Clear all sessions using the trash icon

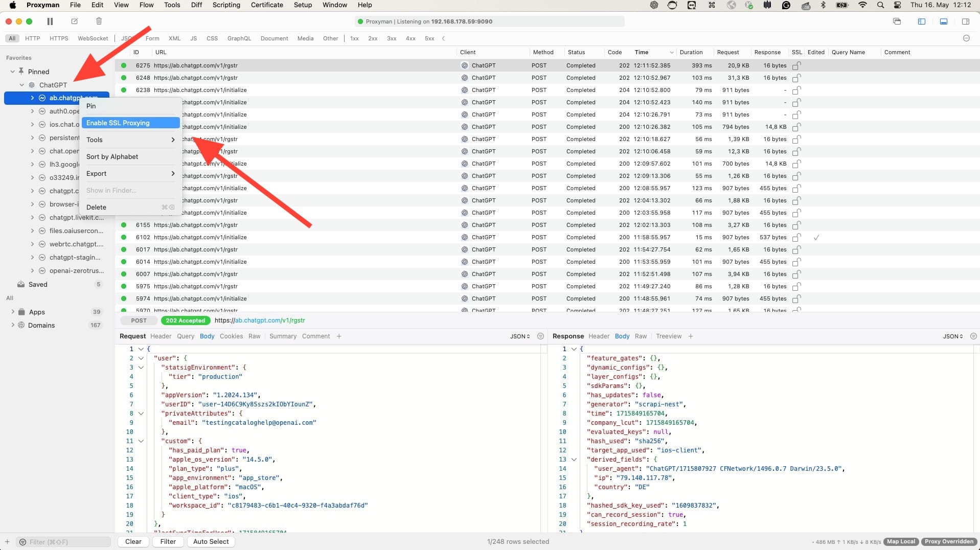pos(99,21)
